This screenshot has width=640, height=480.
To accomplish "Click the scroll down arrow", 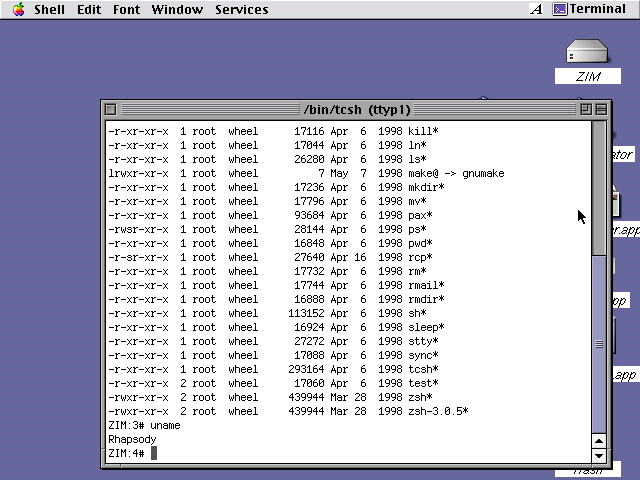I will pyautogui.click(x=599, y=456).
